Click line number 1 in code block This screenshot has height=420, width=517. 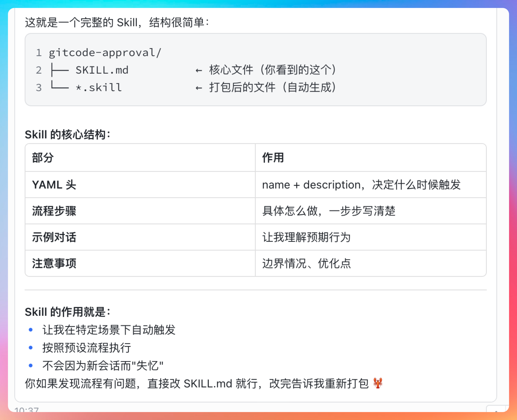pyautogui.click(x=39, y=53)
